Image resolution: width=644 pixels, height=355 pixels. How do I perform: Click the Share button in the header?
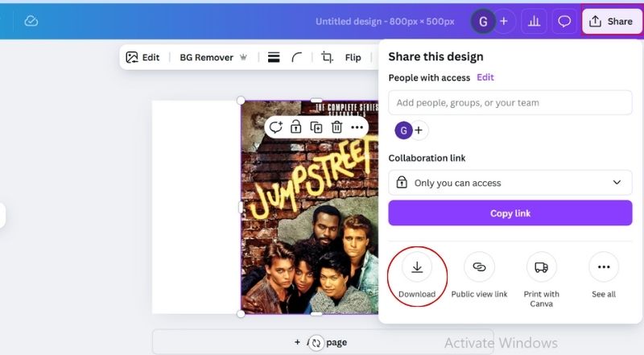(612, 22)
